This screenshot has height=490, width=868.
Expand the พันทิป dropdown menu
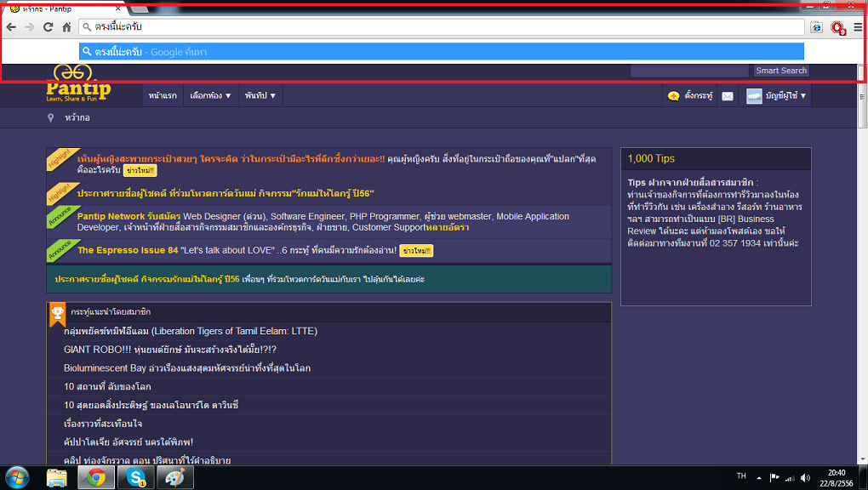pyautogui.click(x=260, y=96)
